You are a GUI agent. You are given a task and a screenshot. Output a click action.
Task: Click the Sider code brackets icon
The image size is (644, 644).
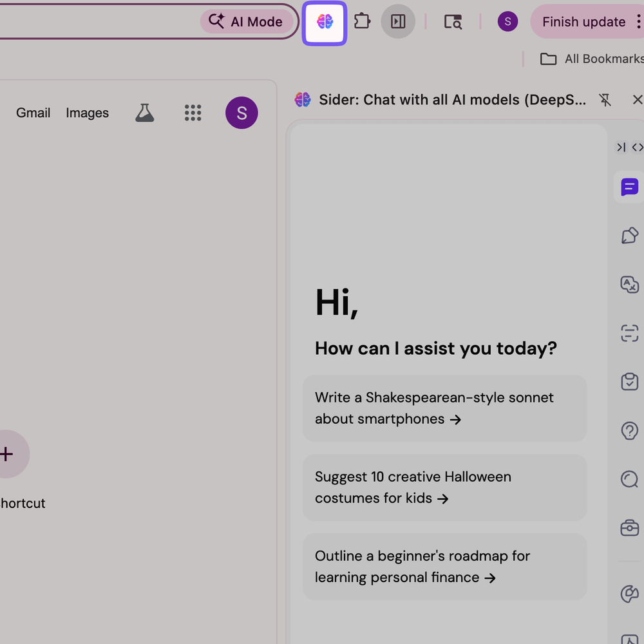638,147
